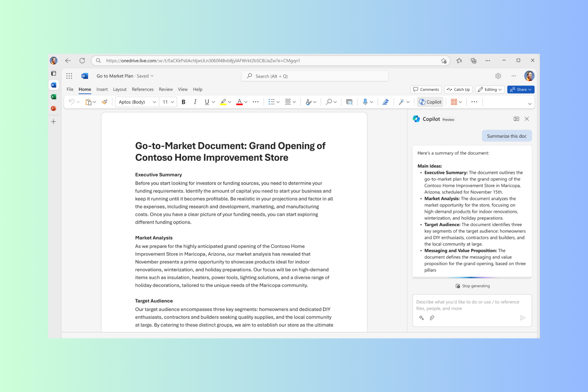Select the Home ribbon tab

coord(84,89)
